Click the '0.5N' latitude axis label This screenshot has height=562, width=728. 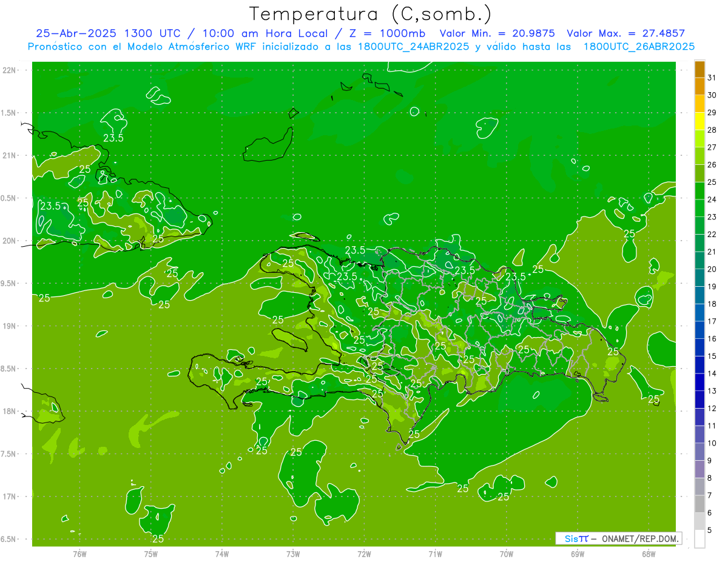click(9, 198)
